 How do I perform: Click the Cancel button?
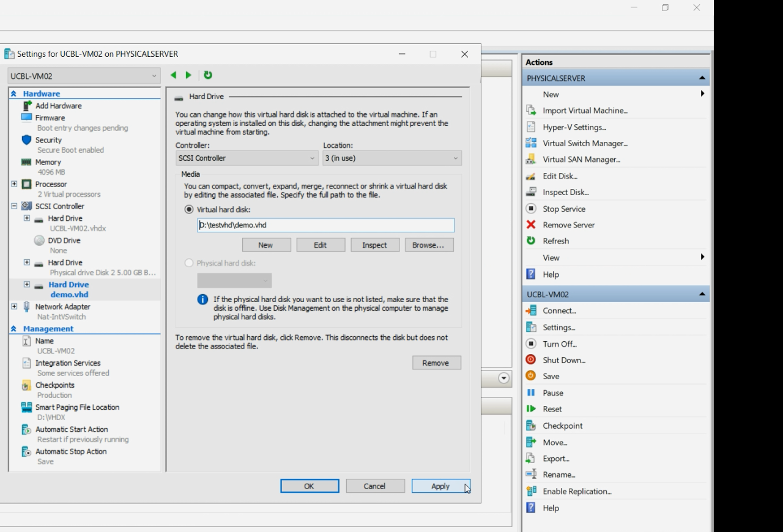coord(375,486)
